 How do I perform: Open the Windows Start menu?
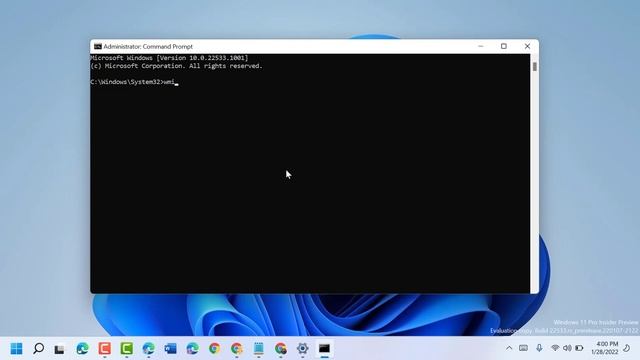[16, 349]
